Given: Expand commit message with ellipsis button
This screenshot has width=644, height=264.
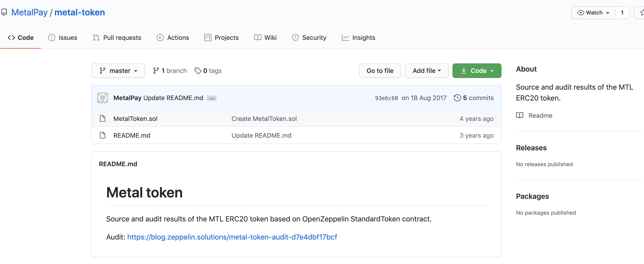Looking at the screenshot, I should (211, 98).
